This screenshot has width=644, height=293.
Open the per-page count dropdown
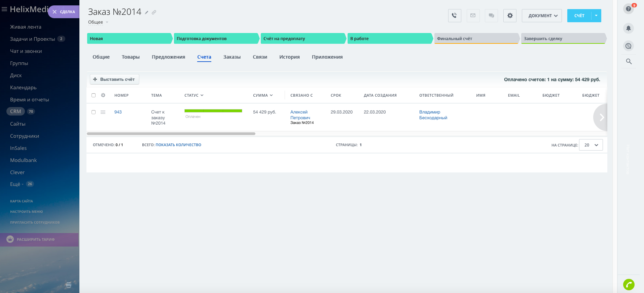tap(591, 145)
